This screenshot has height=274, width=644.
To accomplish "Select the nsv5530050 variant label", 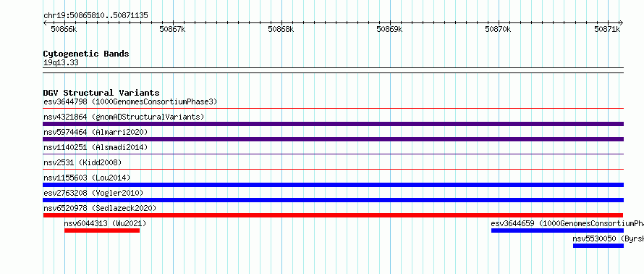I will 609,238.
